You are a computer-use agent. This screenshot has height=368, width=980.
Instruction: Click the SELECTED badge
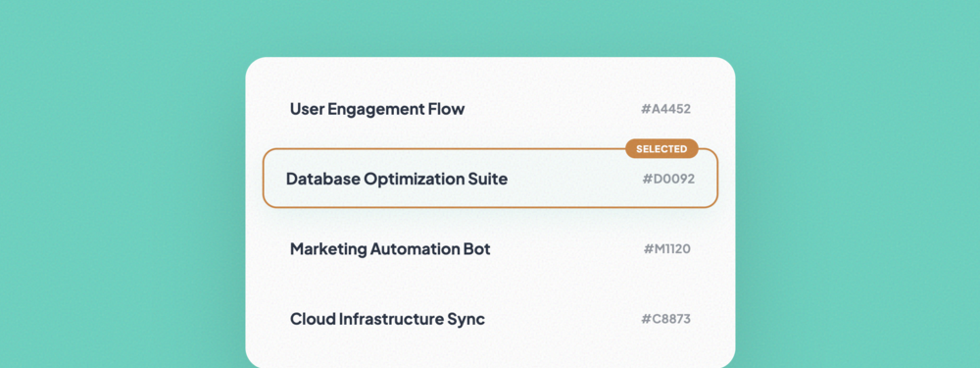661,149
